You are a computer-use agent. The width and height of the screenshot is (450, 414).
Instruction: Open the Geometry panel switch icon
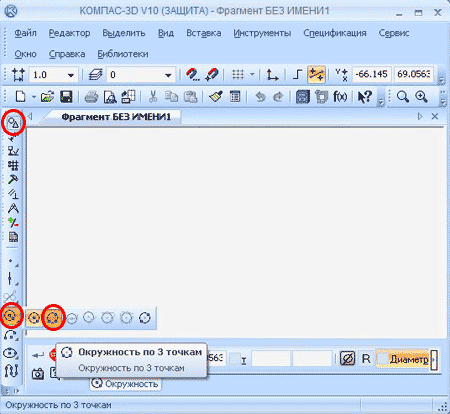[x=13, y=123]
